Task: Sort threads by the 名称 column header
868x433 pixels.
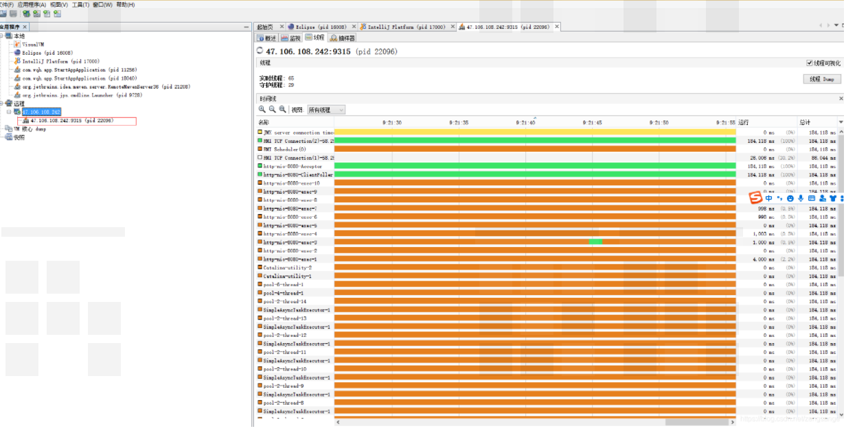Action: 295,122
